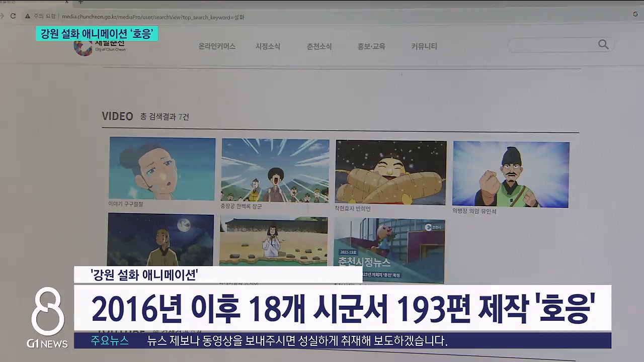Open the 춘천소식 menu
644x362 pixels.
319,47
